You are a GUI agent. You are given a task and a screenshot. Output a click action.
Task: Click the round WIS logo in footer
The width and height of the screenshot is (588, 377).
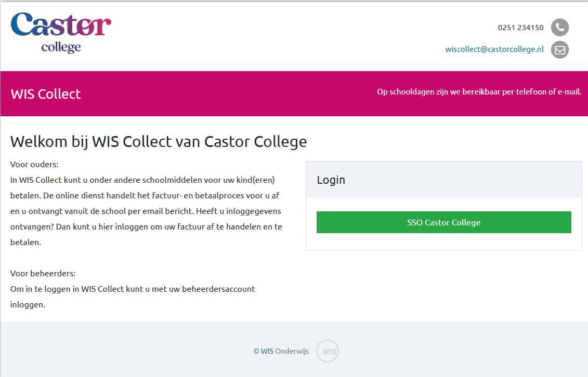pos(328,351)
